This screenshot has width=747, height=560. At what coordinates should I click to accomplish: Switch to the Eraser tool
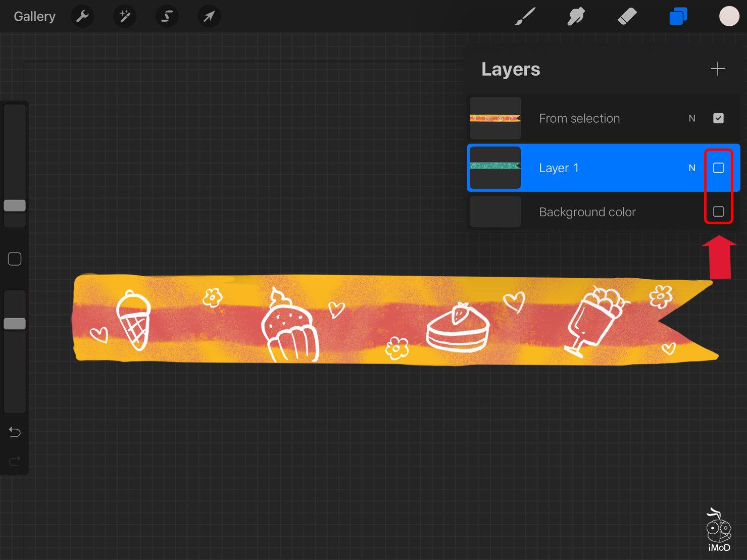[x=627, y=16]
